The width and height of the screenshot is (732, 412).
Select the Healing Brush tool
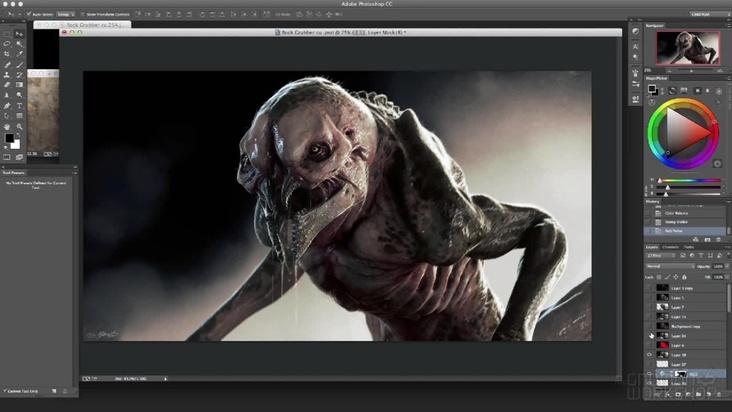[7, 64]
